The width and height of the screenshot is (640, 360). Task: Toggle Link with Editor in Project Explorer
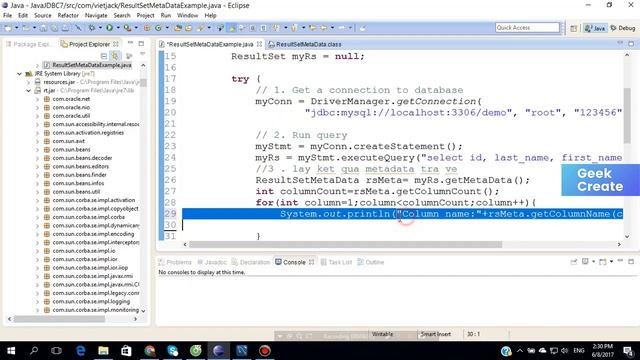(x=116, y=56)
